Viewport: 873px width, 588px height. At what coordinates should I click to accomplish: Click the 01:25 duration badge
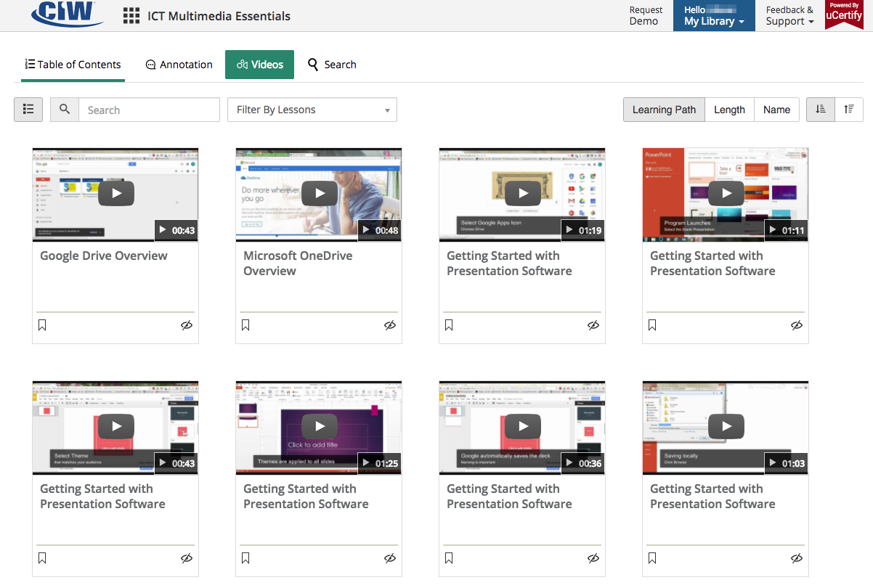tap(380, 463)
